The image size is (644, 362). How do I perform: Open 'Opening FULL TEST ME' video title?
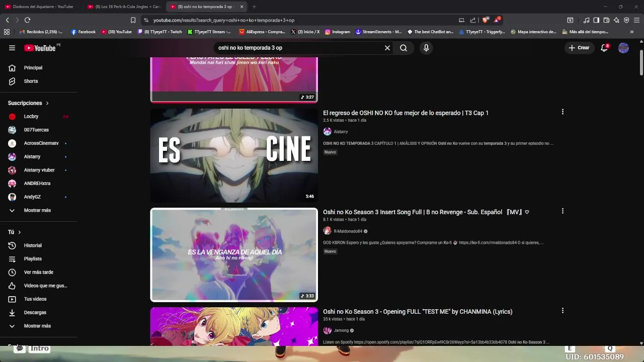[418, 312]
